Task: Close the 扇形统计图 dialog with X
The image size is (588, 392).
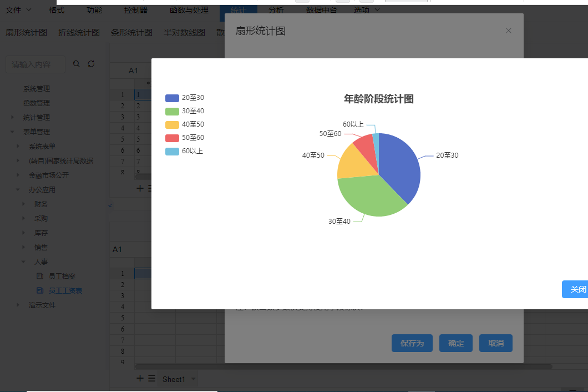Action: [x=509, y=31]
